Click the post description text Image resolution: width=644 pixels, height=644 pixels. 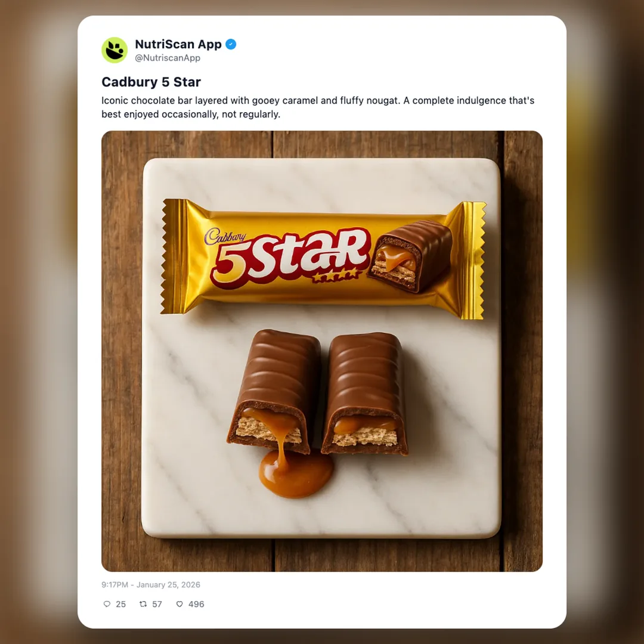(318, 107)
